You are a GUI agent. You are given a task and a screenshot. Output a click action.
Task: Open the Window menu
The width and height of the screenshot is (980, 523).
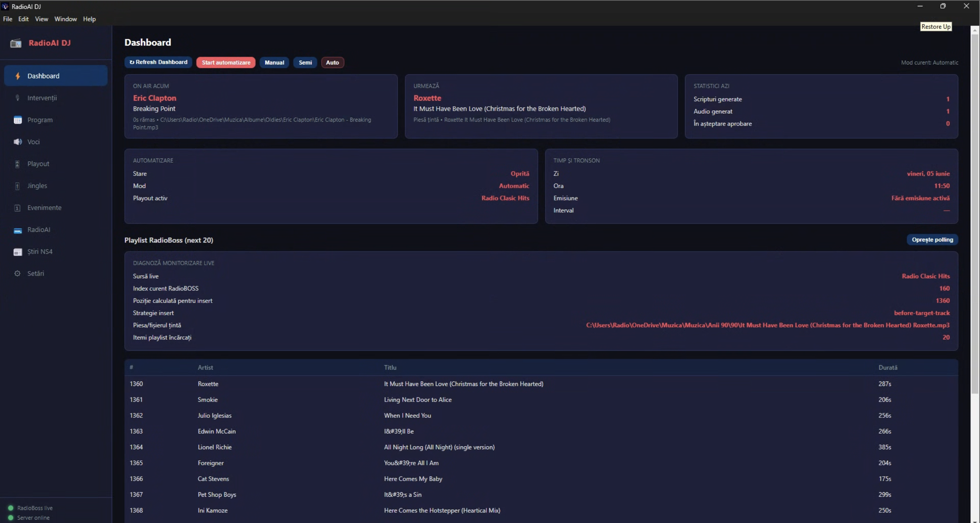click(66, 19)
